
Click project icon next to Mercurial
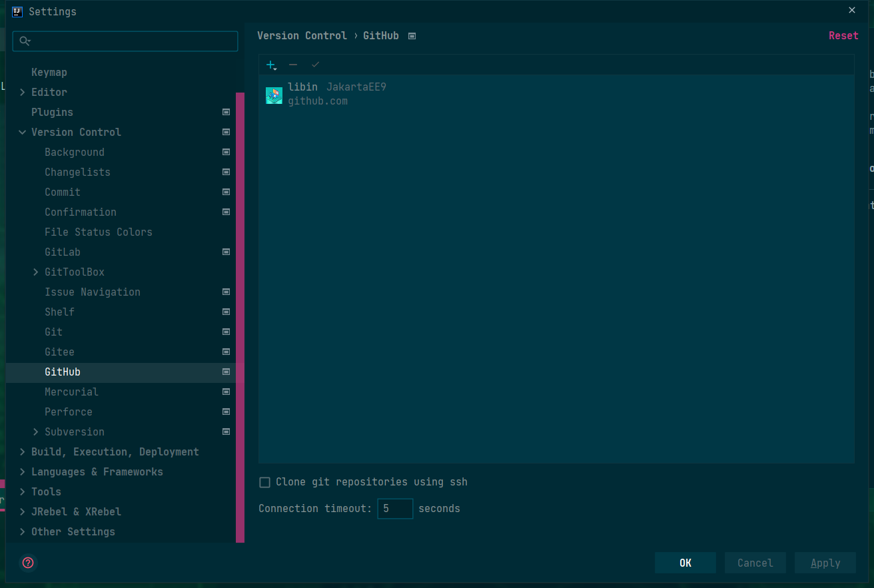[x=226, y=392]
